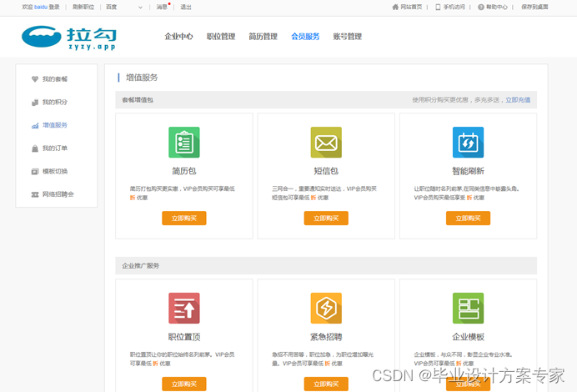Click the icon beside 我的积分
577x392 pixels.
[35, 103]
